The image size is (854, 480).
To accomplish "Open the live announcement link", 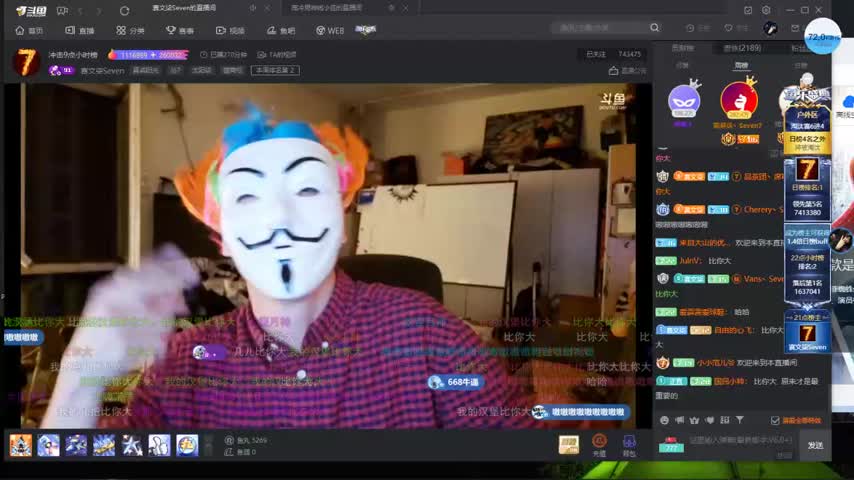I will 628,71.
